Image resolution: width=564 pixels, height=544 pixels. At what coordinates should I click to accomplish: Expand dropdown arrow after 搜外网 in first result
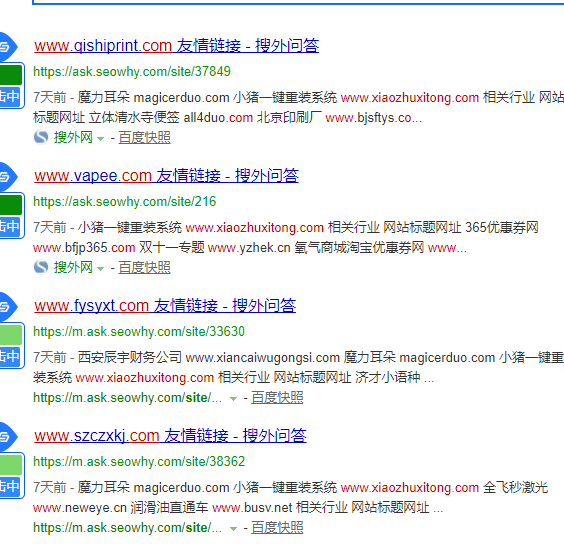(x=101, y=139)
